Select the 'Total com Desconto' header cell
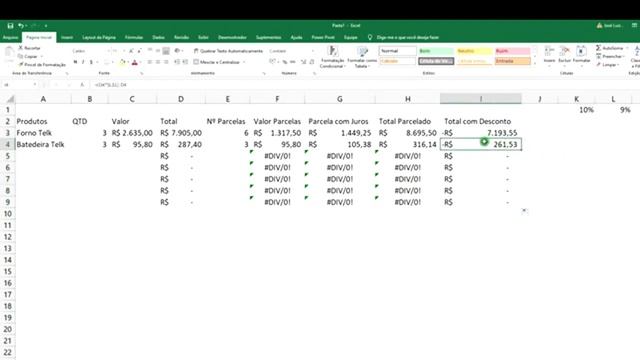Screen dimensions: 640x360 coord(480,121)
